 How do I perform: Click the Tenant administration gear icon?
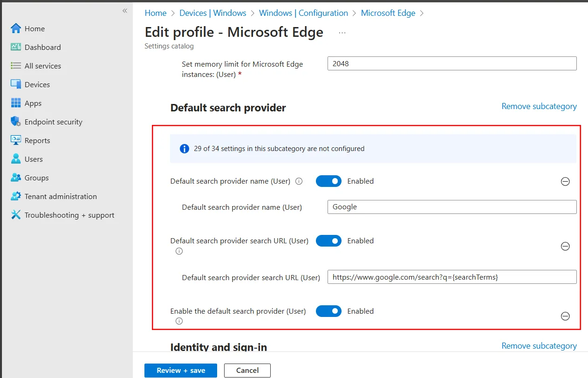(16, 196)
